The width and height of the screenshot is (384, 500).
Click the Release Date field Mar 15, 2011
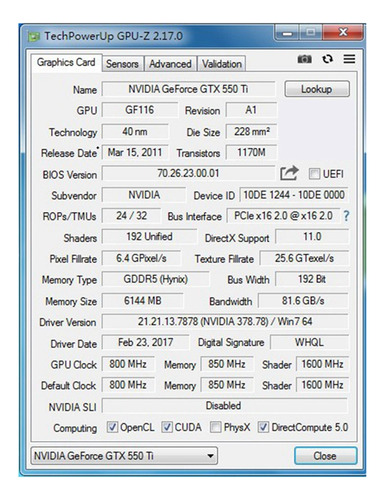point(135,152)
